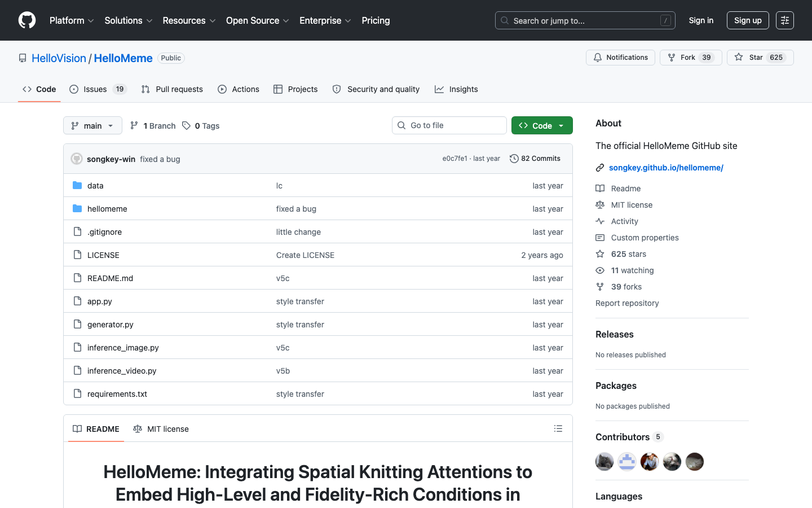This screenshot has height=508, width=812.
Task: Expand the Solutions menu
Action: (x=129, y=20)
